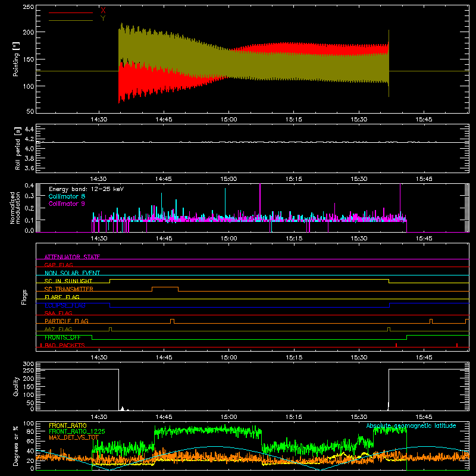Screen dimensions: 476x476
Task: Click the 150 value on the Quality axis
Action: (28, 387)
